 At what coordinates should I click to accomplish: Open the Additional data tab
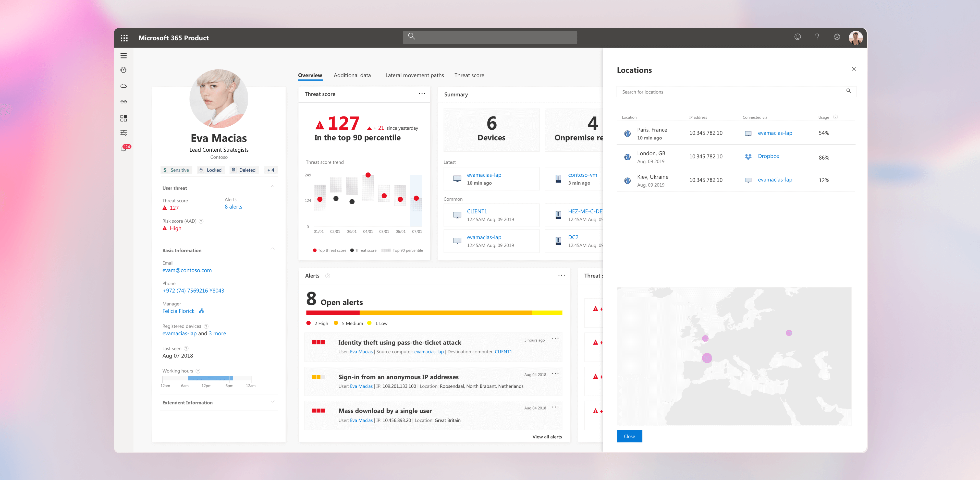[x=352, y=75]
